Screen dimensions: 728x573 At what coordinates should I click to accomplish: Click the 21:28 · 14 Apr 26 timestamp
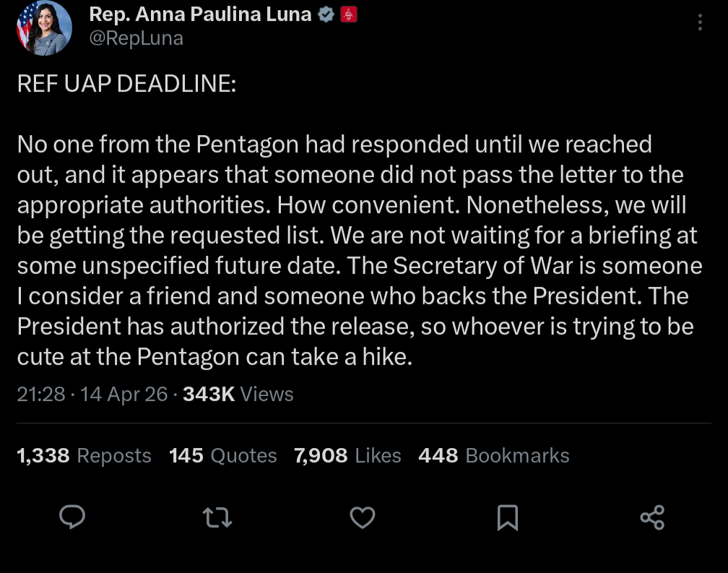92,395
